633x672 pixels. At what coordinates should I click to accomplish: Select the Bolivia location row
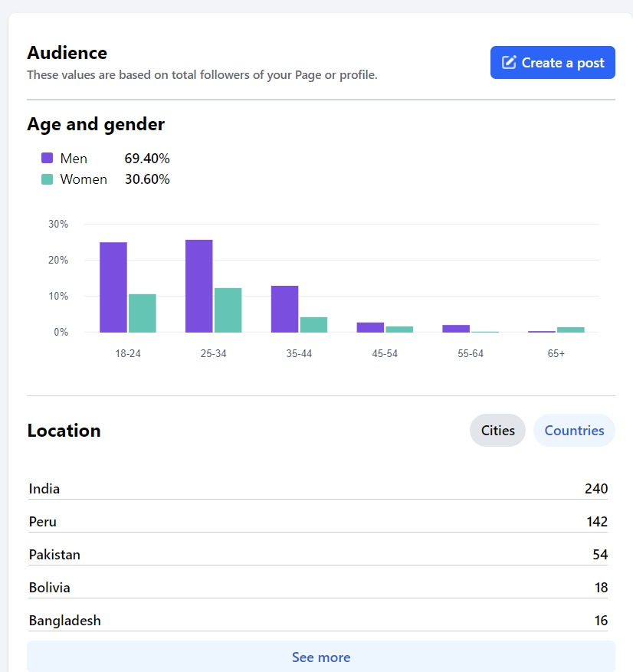click(x=318, y=588)
